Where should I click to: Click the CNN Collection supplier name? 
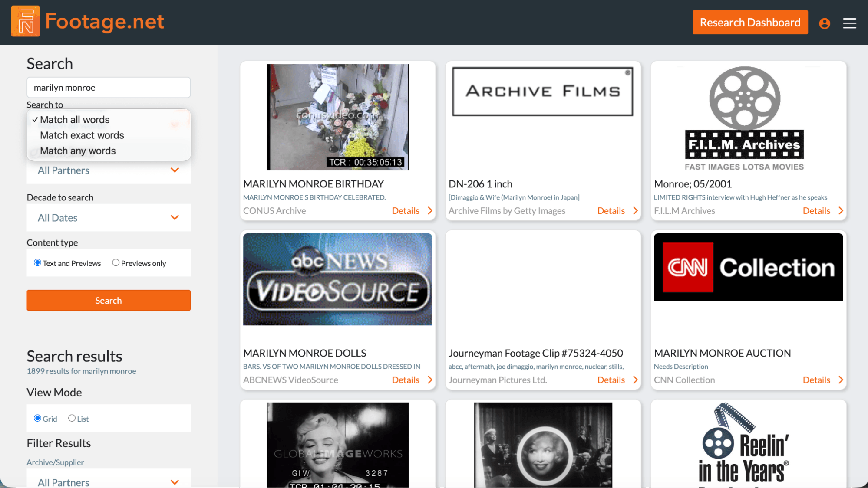click(684, 380)
